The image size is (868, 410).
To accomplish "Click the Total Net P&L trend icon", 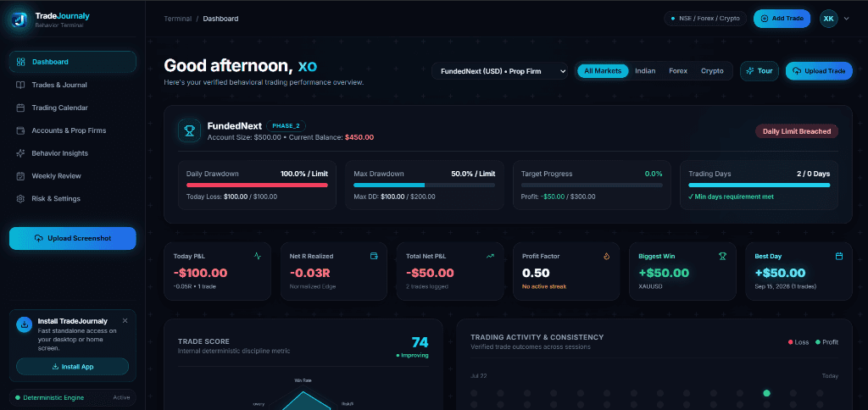I will 490,256.
